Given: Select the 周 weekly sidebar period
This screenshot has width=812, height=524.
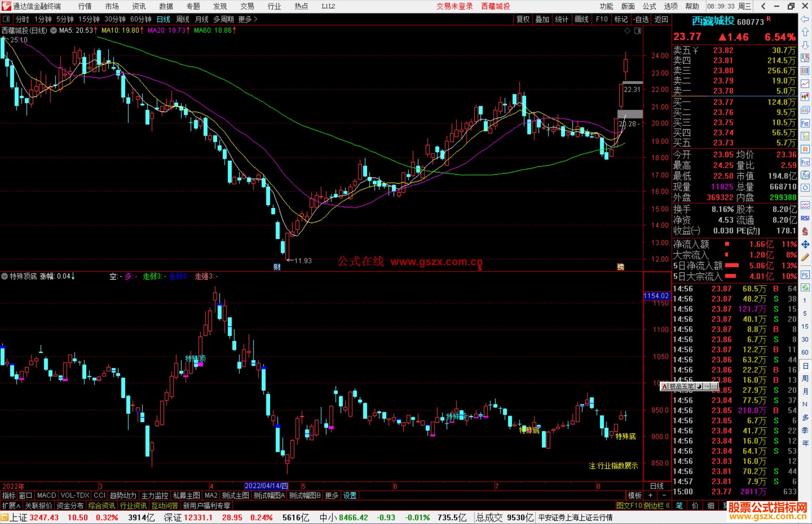Looking at the screenshot, I should (x=805, y=378).
